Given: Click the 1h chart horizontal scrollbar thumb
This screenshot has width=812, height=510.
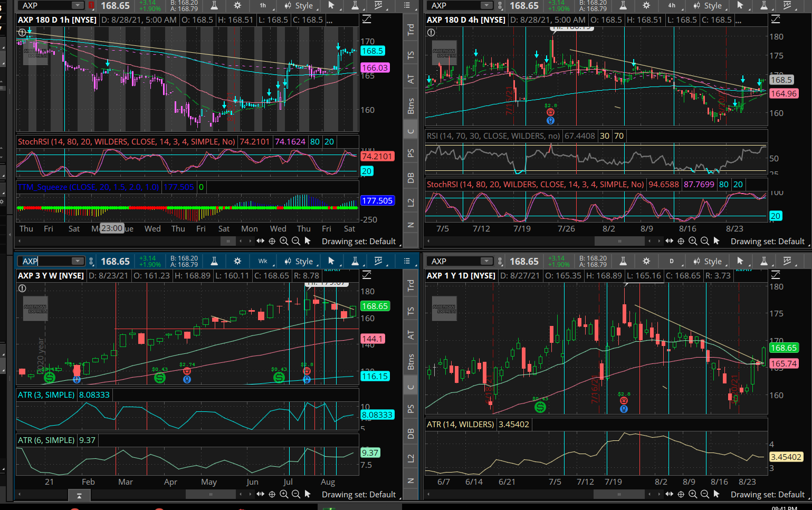Looking at the screenshot, I should click(228, 241).
